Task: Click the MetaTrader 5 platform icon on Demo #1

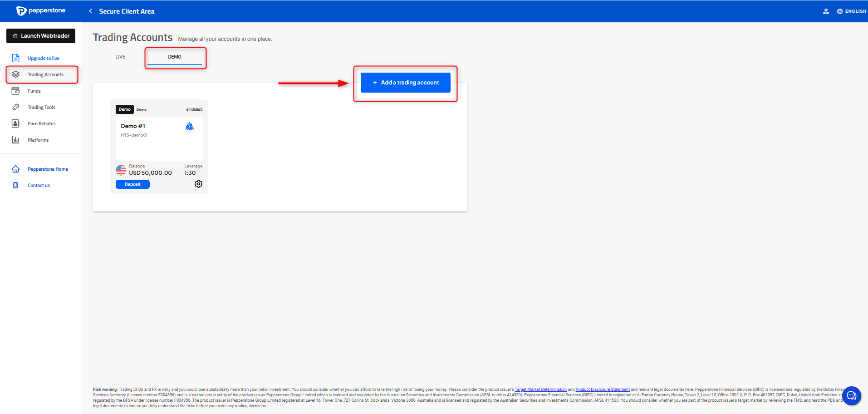Action: click(x=190, y=127)
